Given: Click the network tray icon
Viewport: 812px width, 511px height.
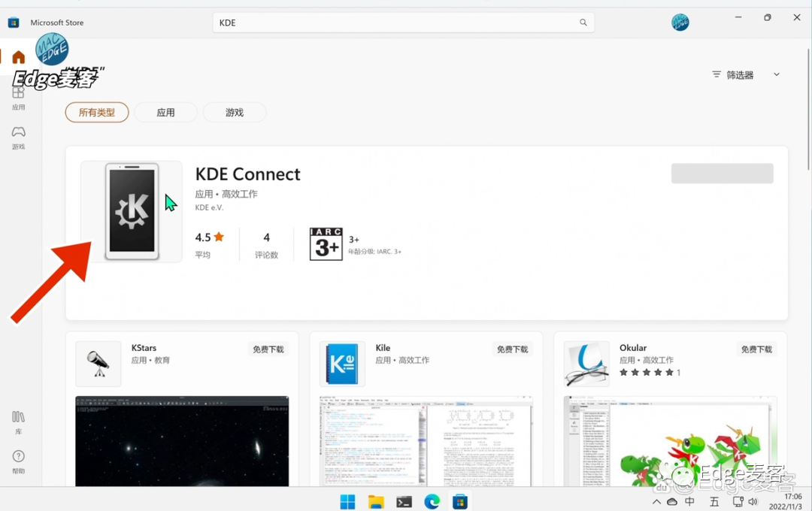Looking at the screenshot, I should [x=738, y=502].
